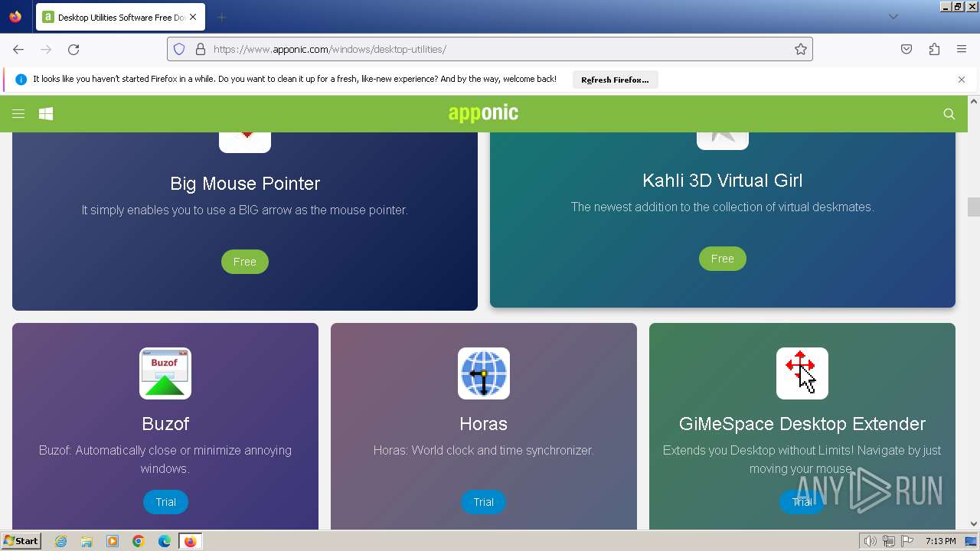Click the Buzof description text
Image resolution: width=980 pixels, height=551 pixels.
pos(165,459)
